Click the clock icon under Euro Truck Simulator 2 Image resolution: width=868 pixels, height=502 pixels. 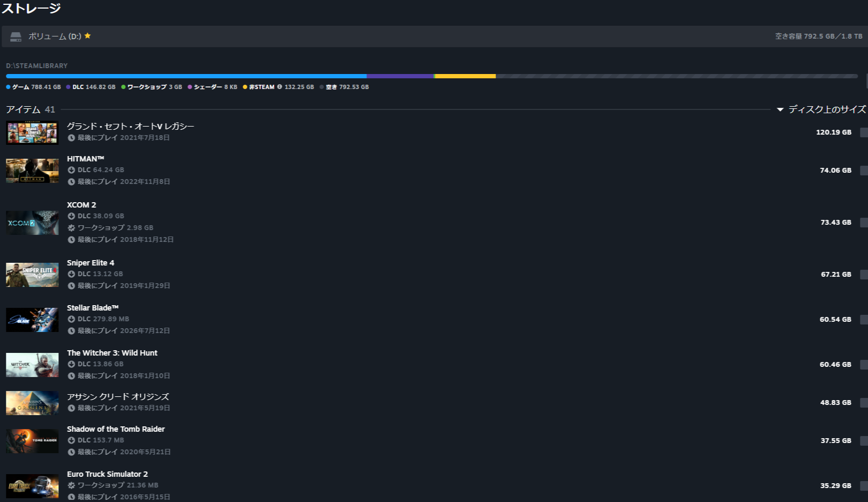coord(71,497)
